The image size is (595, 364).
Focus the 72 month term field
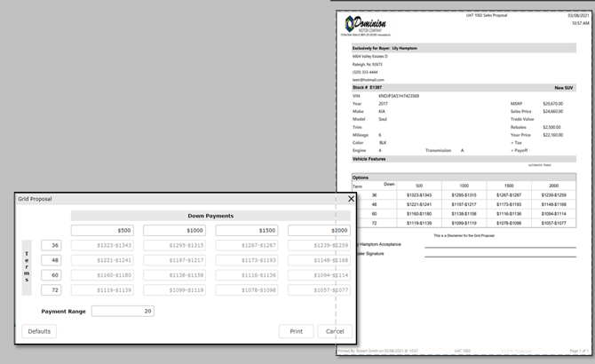pos(52,290)
